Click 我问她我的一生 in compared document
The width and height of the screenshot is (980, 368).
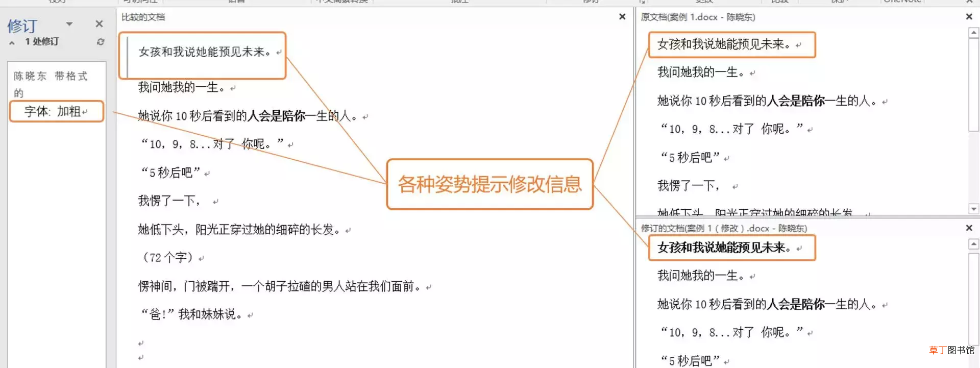pos(181,87)
